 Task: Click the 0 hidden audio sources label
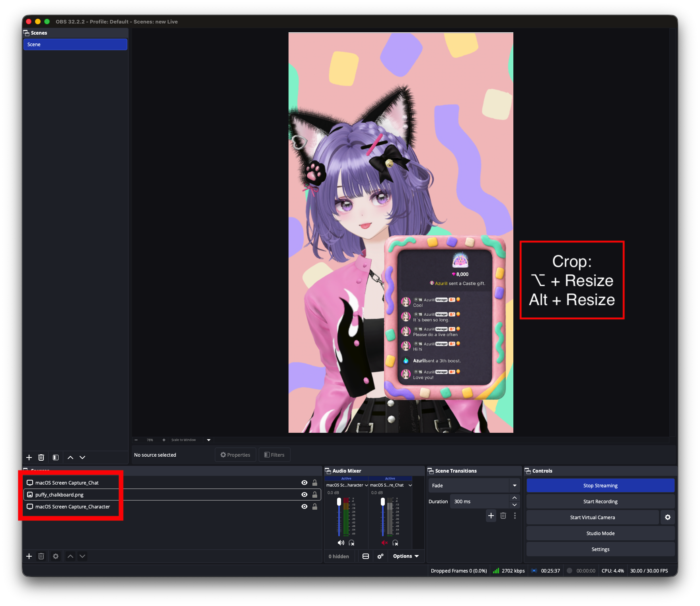pyautogui.click(x=339, y=556)
